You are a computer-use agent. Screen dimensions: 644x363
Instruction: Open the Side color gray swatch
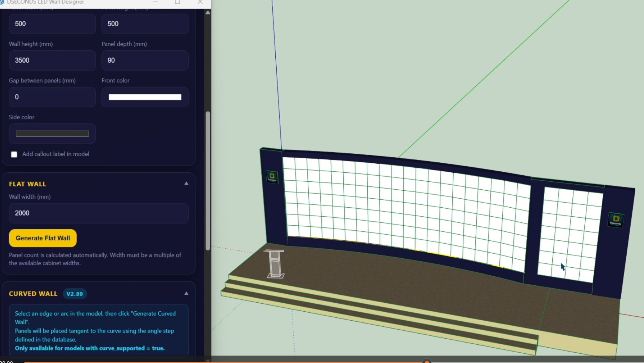click(x=52, y=134)
